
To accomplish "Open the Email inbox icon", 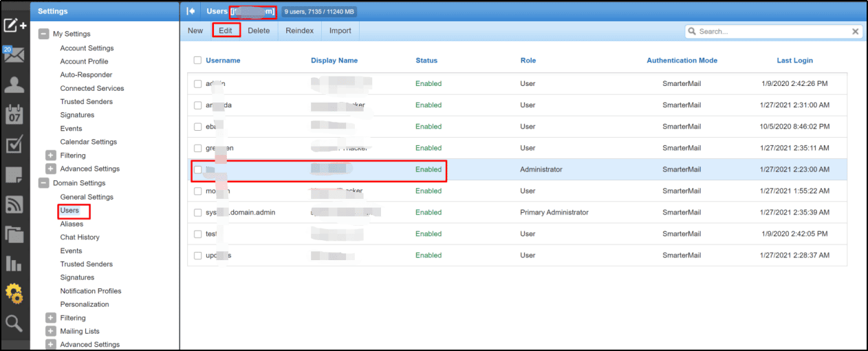I will [14, 55].
